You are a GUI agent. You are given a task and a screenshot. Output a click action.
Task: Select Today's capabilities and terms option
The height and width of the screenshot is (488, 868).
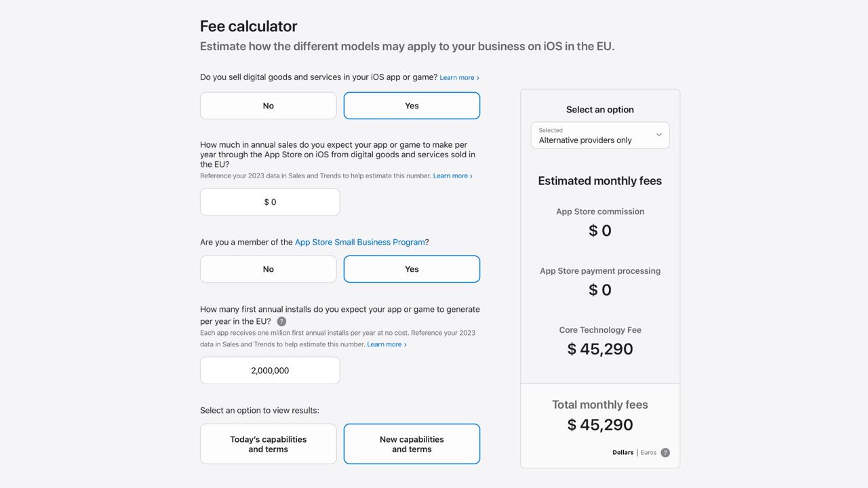(x=269, y=444)
